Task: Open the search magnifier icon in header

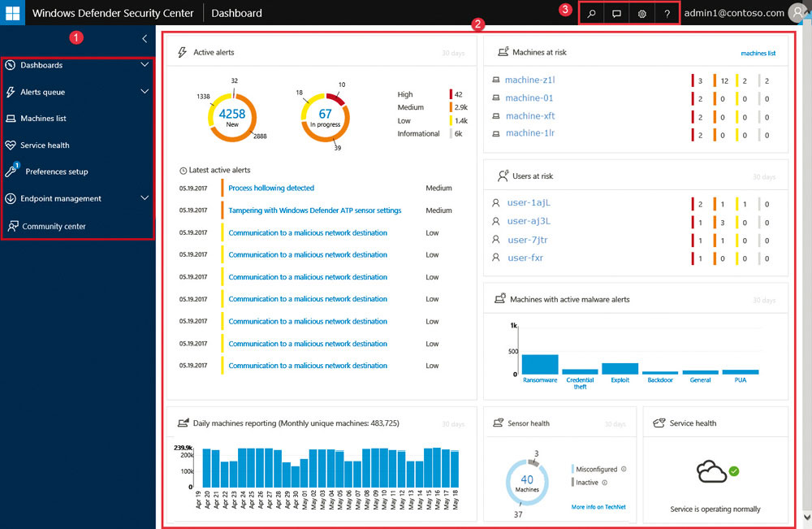Action: (591, 14)
